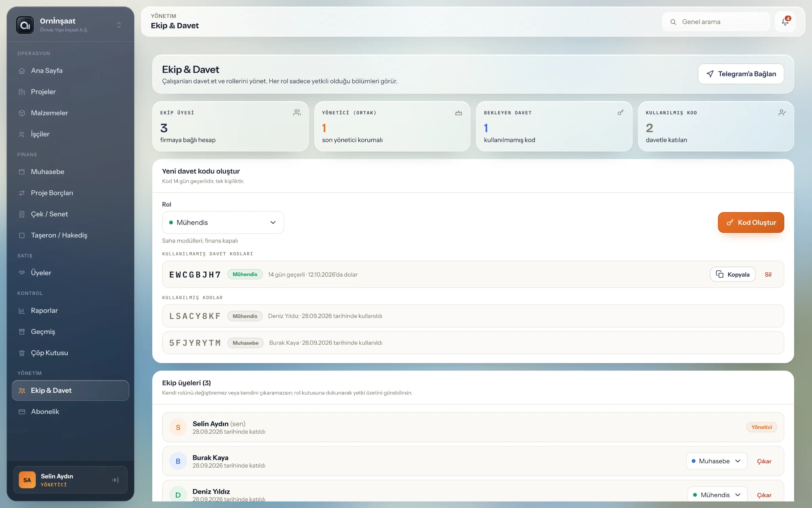Click the Mühendis tag next to EWCGBJH7
Viewport: 812px width, 508px height.
click(x=245, y=275)
